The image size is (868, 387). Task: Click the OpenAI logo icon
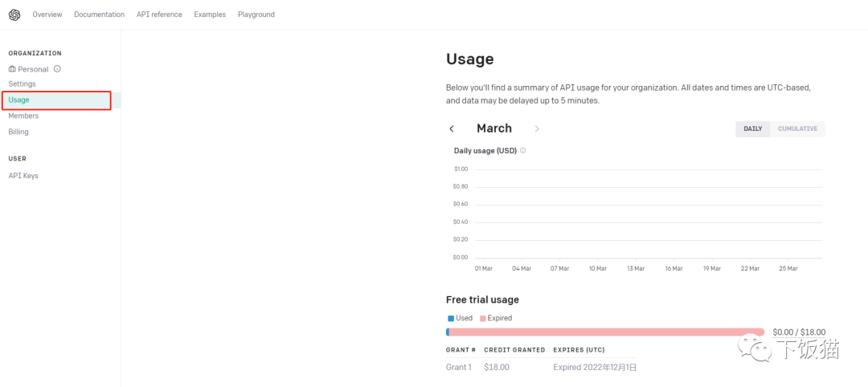[14, 14]
